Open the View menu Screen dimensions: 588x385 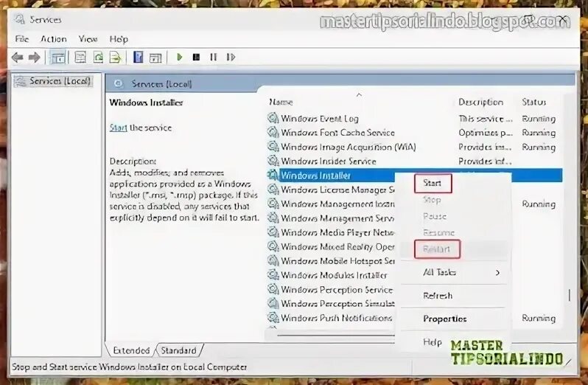point(88,39)
